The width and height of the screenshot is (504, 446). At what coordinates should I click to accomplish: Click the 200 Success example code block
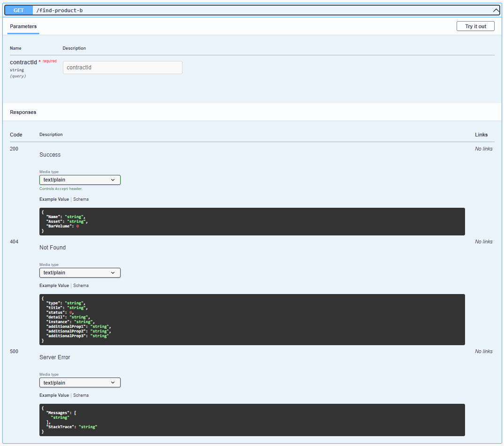252,221
